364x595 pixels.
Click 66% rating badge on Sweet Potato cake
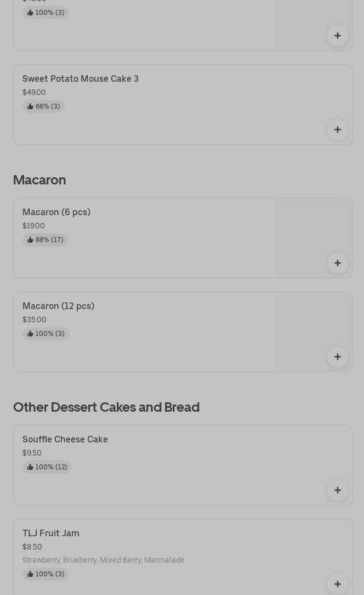click(x=43, y=106)
